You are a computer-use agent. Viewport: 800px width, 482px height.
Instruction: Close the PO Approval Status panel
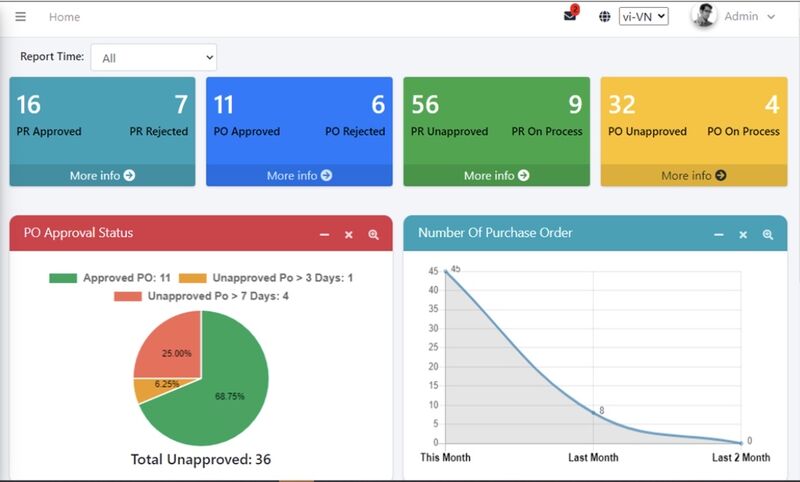tap(349, 234)
